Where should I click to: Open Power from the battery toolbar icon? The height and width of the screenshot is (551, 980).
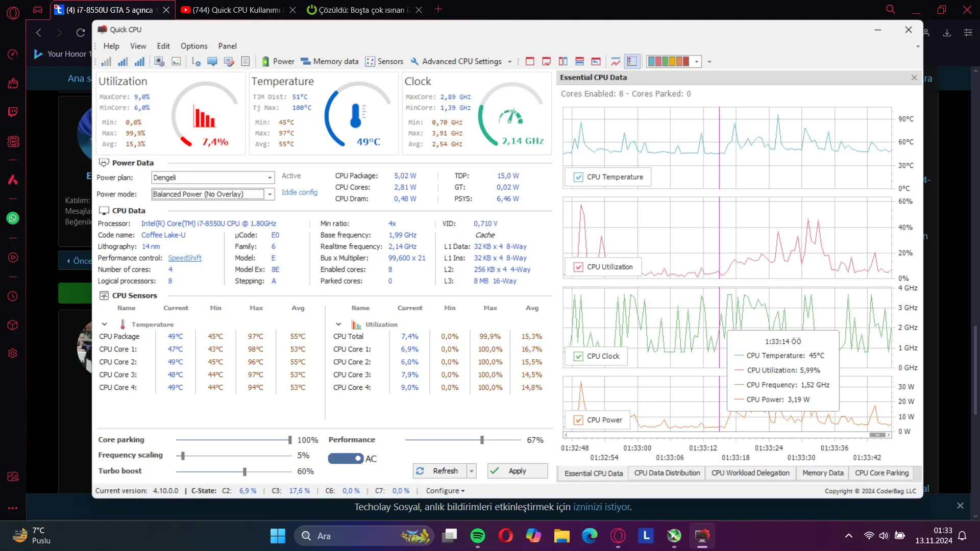[278, 61]
